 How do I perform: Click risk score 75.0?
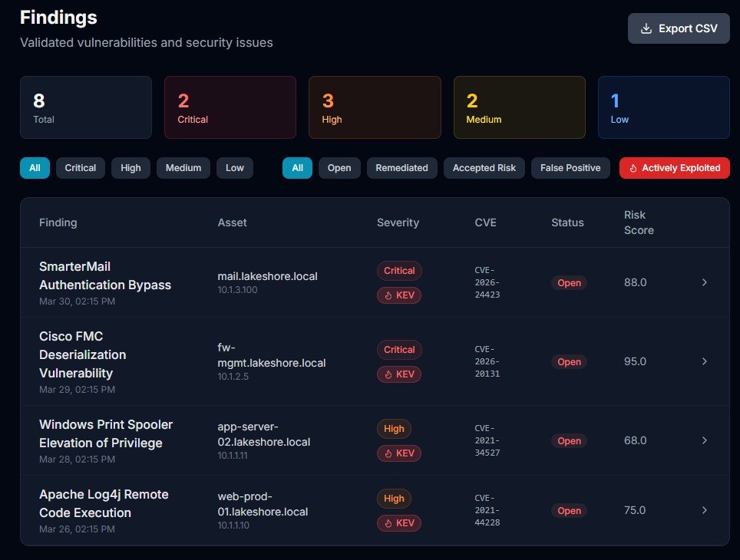(x=635, y=510)
